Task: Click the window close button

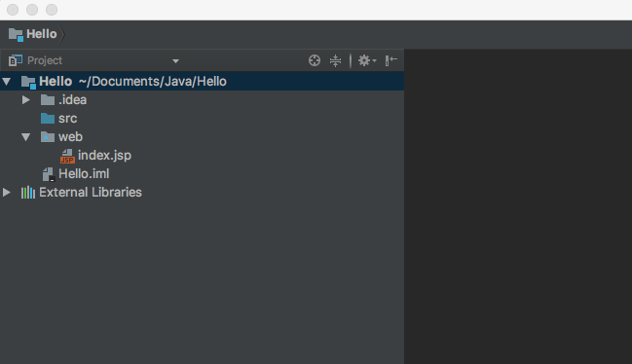Action: coord(13,10)
